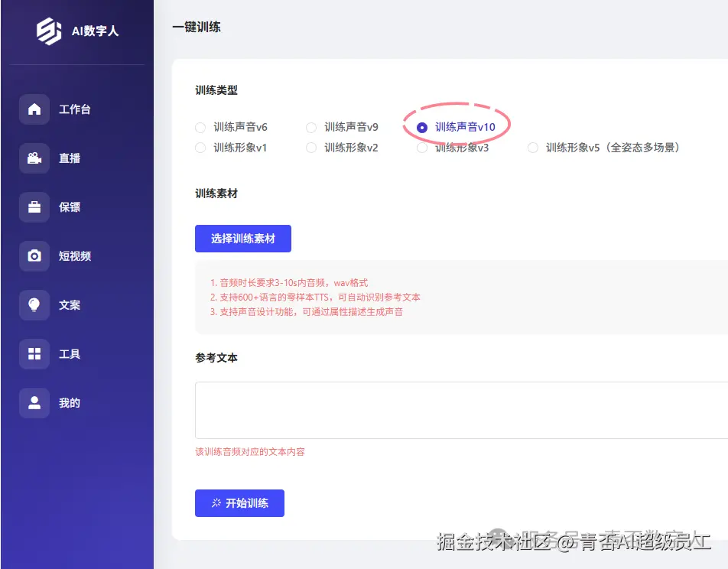728x569 pixels.
Task: Open the 工作台 home icon
Action: [x=34, y=109]
